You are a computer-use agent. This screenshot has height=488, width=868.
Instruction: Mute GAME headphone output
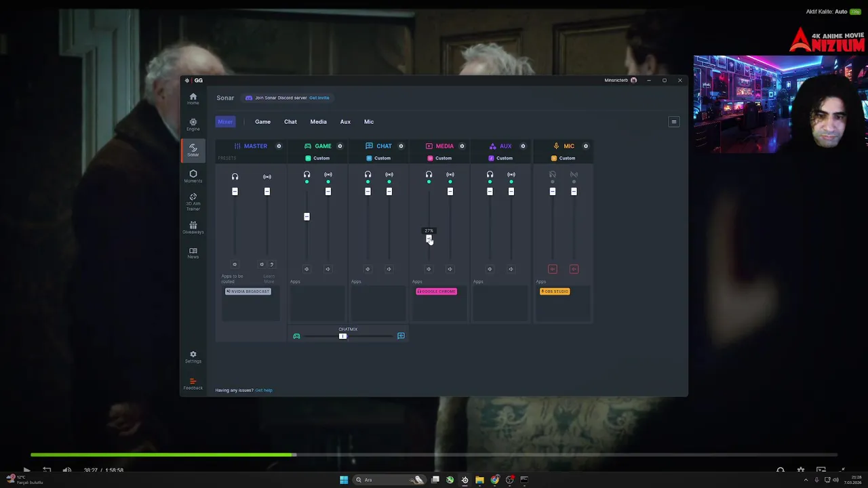307,269
